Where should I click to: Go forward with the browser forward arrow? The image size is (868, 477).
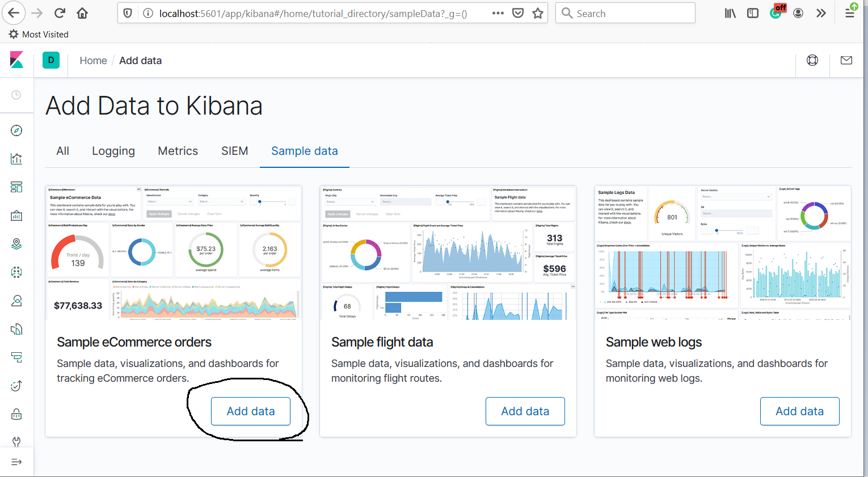tap(37, 13)
